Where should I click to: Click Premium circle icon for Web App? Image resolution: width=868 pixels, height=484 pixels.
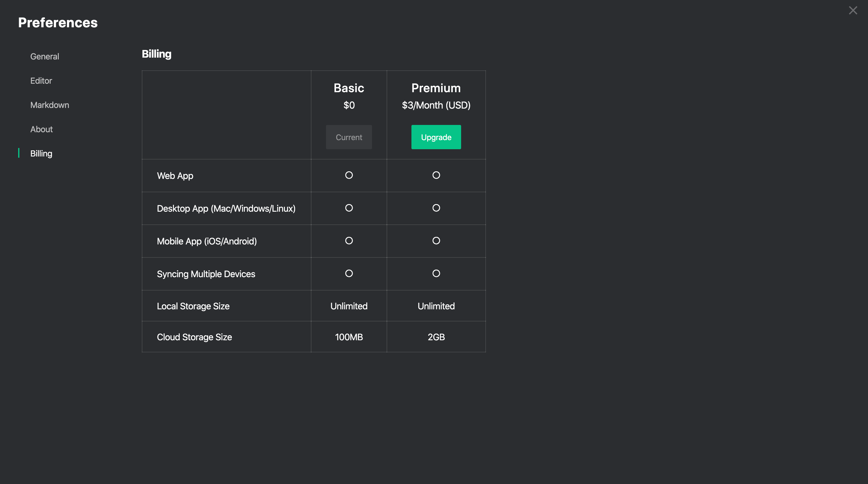(x=436, y=175)
